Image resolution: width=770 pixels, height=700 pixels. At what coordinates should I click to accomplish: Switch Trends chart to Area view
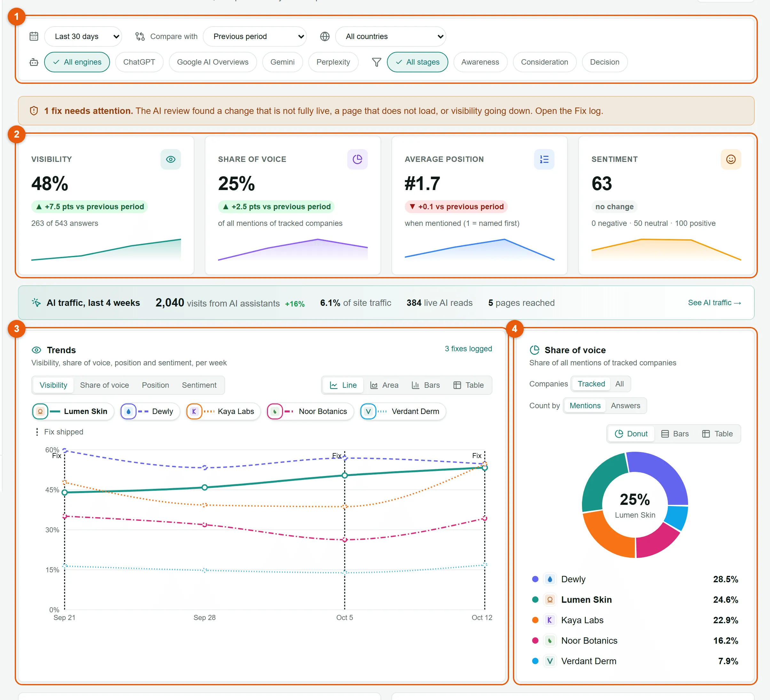tap(384, 385)
